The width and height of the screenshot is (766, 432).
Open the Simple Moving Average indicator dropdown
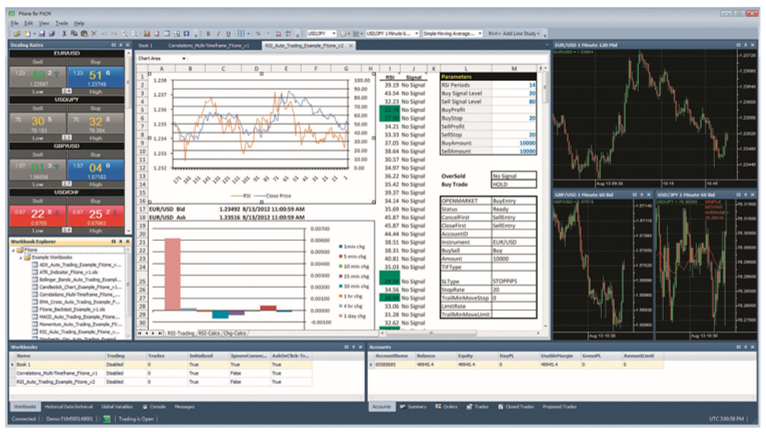click(480, 34)
